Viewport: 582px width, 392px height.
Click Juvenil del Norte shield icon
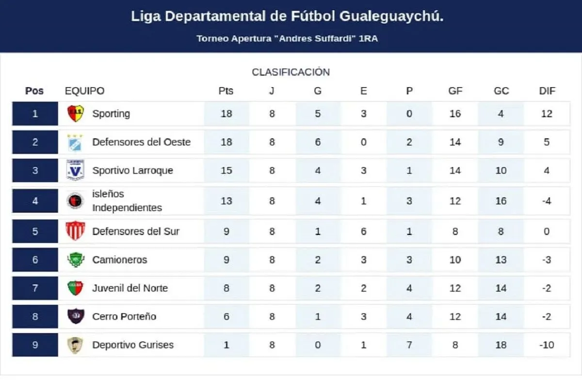[75, 288]
